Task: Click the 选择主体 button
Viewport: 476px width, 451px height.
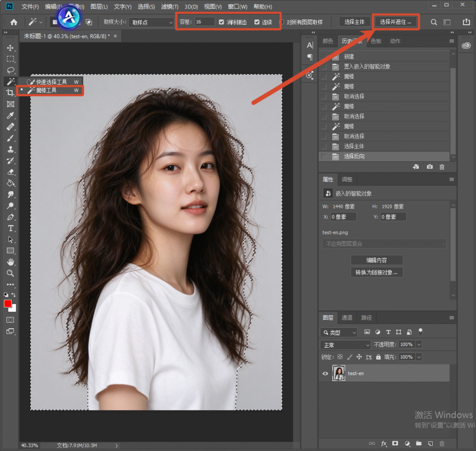Action: [354, 22]
